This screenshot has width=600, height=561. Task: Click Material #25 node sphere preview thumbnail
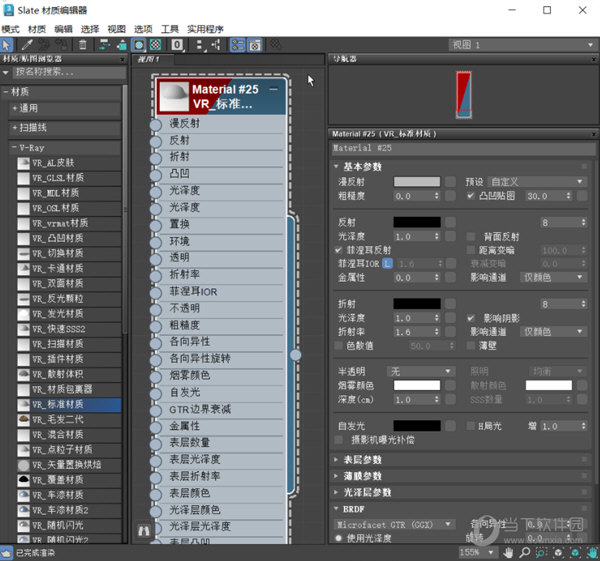(174, 96)
